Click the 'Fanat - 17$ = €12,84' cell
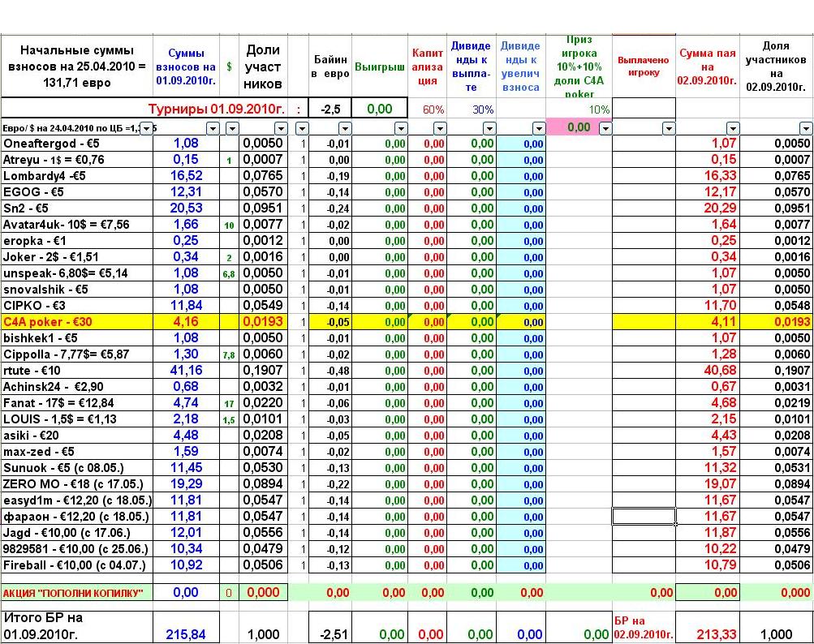The height and width of the screenshot is (644, 814). coord(77,403)
